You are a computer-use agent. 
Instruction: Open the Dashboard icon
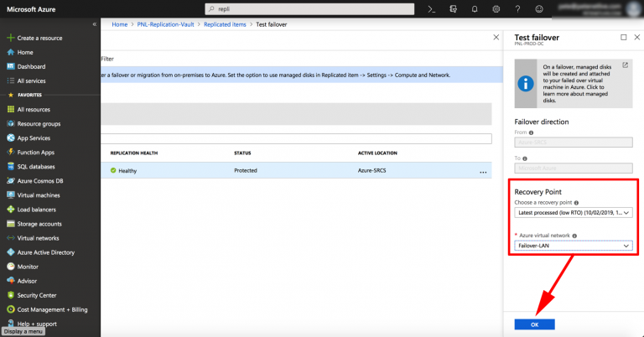(11, 66)
